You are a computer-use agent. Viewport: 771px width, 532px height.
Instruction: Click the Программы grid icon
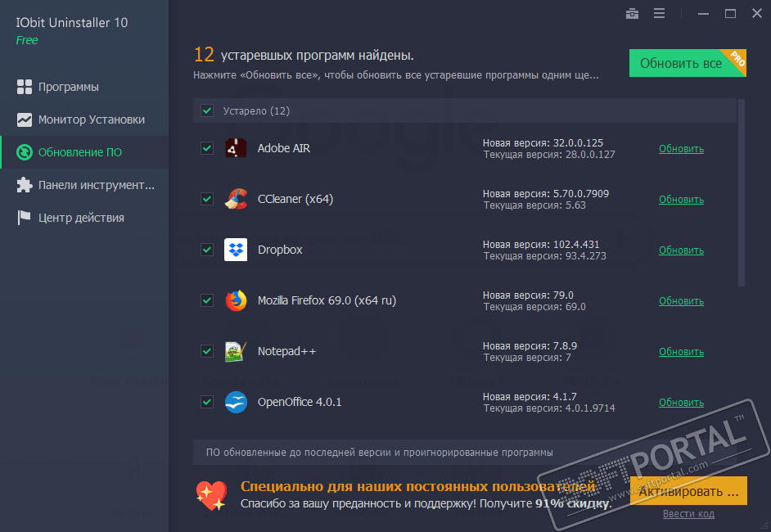click(x=24, y=87)
